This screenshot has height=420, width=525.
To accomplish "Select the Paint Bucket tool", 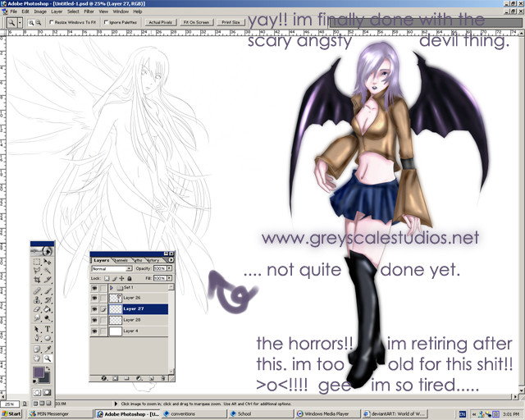I will pyautogui.click(x=48, y=308).
